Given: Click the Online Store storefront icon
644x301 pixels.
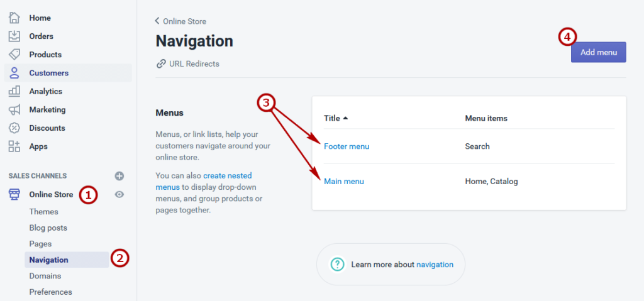Looking at the screenshot, I should (x=14, y=195).
